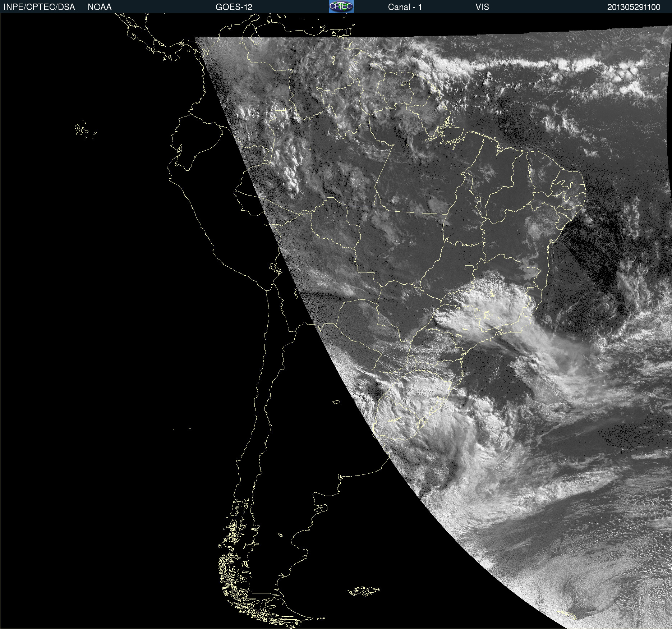Click the VIS channel label
672x629 pixels.
click(482, 7)
